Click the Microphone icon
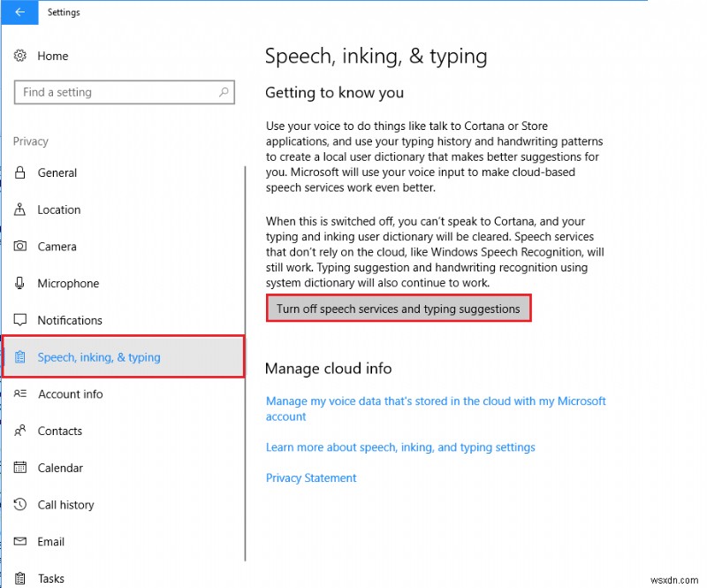The image size is (707, 588). pyautogui.click(x=20, y=283)
